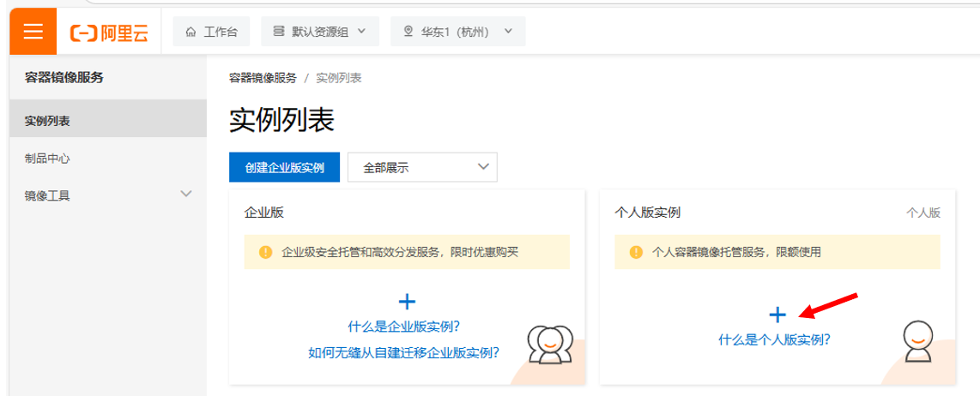
Task: Click the warning icon in the 企业版 notice
Action: pos(266,252)
